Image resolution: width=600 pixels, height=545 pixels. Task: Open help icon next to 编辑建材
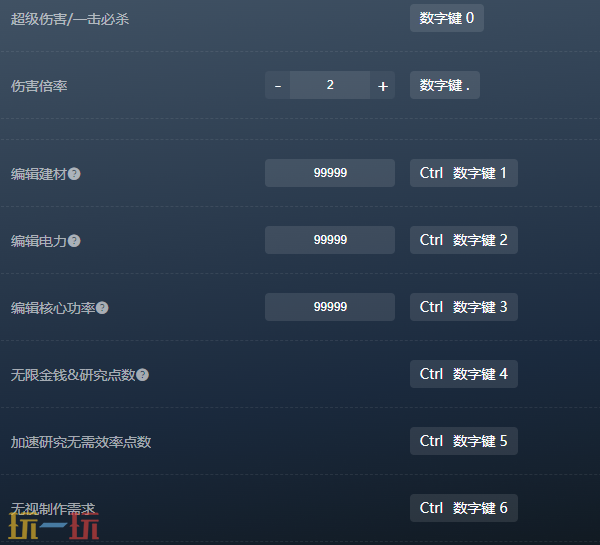point(74,174)
